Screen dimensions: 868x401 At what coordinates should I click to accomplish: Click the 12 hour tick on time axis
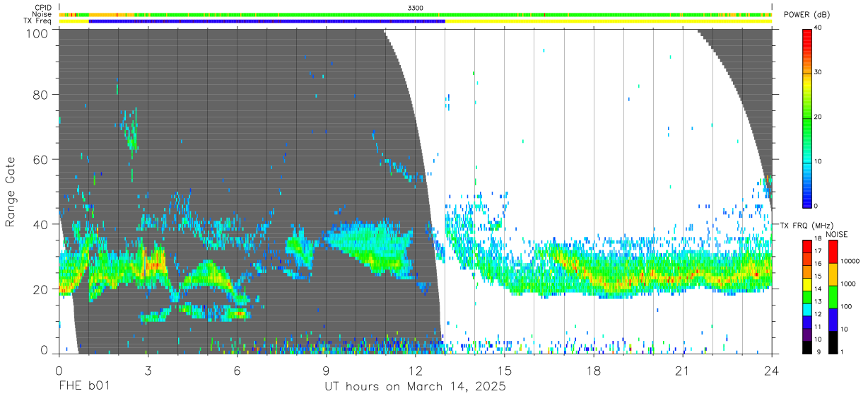(415, 370)
